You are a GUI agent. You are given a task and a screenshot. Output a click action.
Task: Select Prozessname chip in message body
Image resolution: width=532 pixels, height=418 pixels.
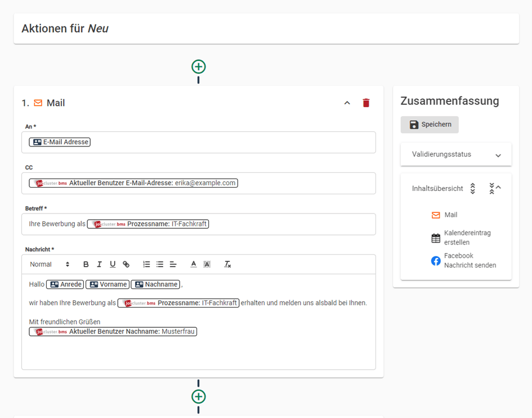(178, 303)
